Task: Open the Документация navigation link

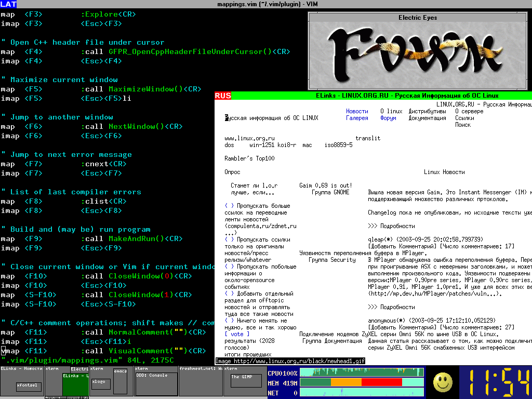Action: [x=427, y=118]
